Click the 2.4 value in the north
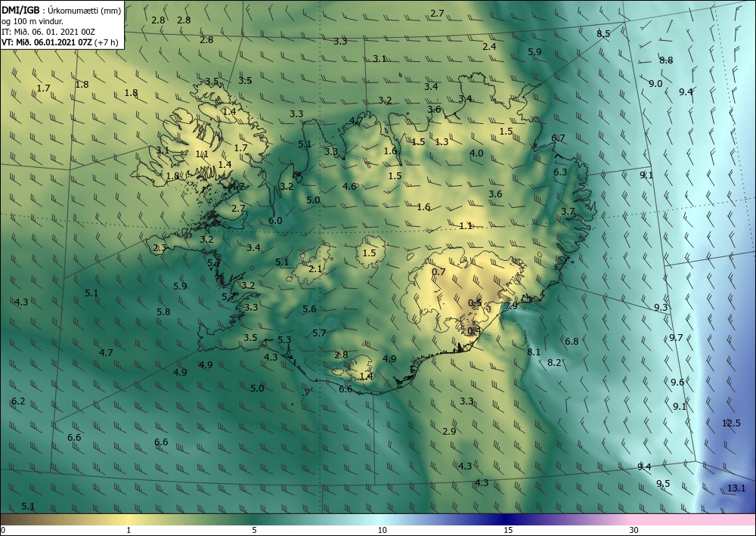Viewport: 756px width, 536px height. click(489, 47)
